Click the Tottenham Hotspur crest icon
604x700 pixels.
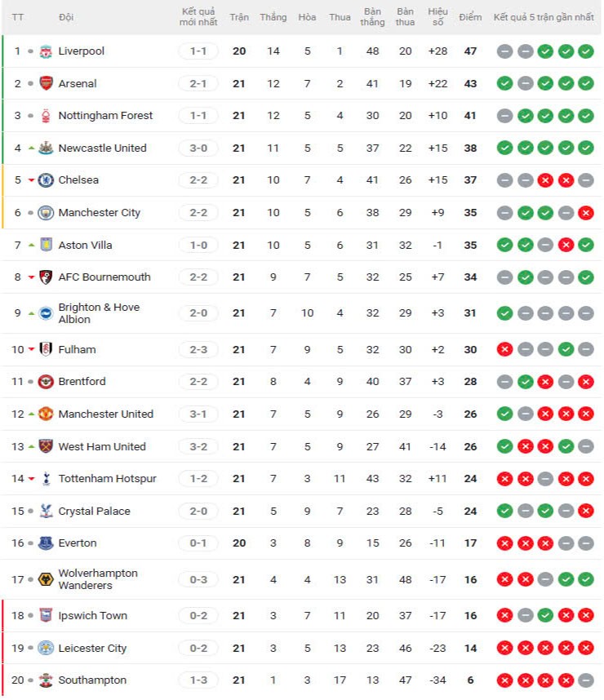(46, 479)
